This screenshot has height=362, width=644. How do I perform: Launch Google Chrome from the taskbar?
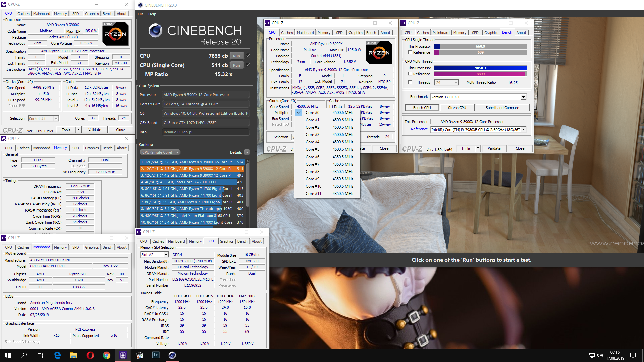pos(107,355)
